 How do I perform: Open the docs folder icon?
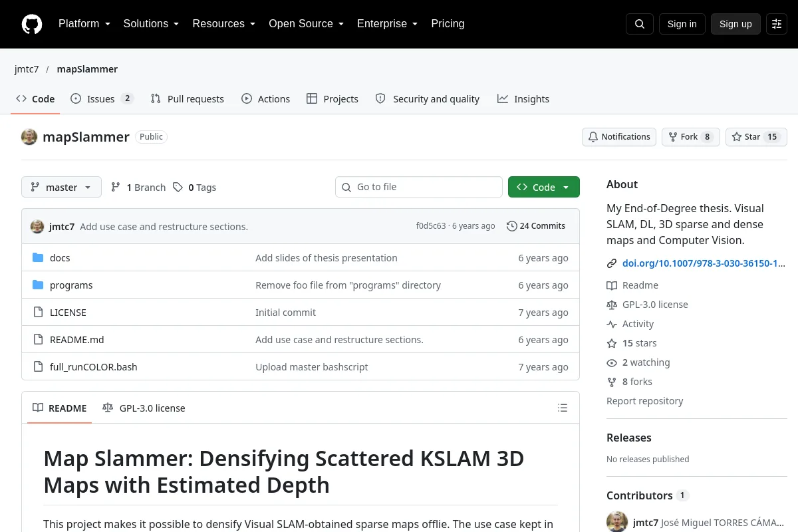[x=38, y=258]
